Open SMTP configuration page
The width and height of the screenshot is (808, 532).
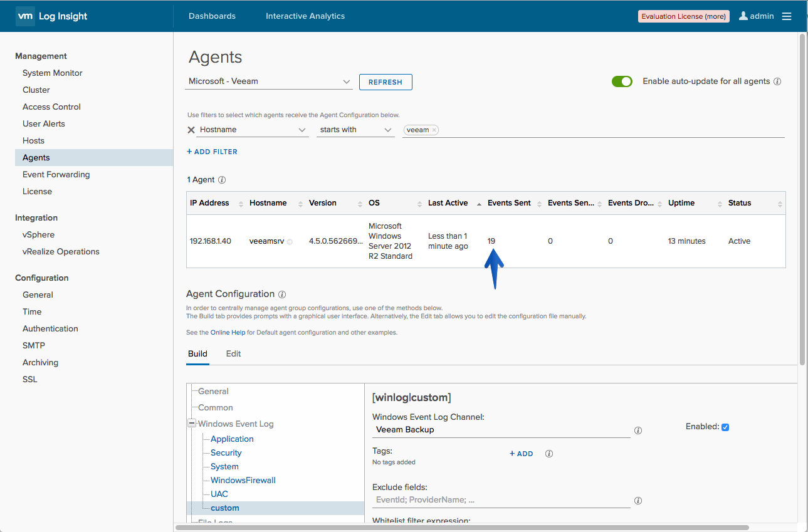point(34,346)
